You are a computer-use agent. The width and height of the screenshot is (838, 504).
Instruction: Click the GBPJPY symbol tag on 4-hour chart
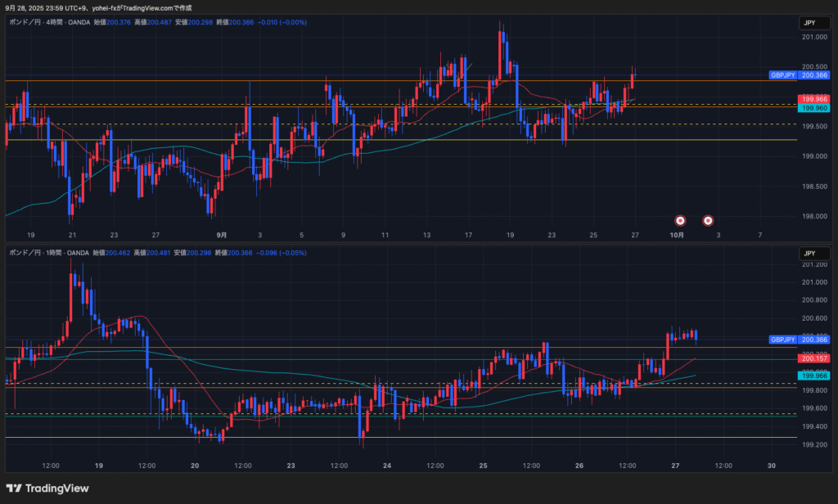(783, 75)
